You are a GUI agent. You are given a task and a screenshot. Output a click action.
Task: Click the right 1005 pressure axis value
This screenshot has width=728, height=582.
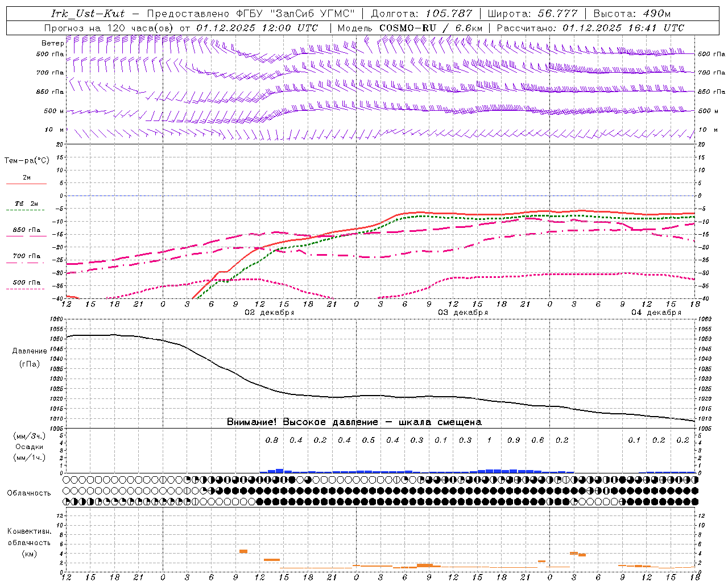coord(705,429)
